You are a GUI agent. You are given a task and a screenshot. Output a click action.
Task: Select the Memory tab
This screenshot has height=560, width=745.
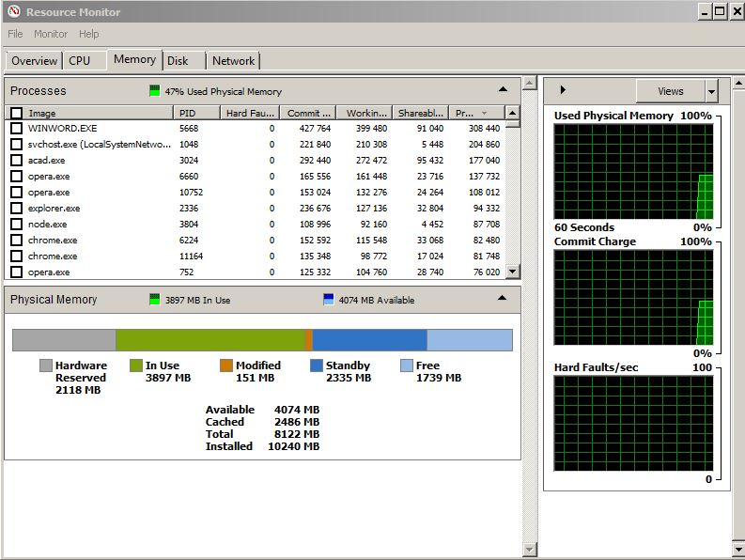tap(134, 59)
